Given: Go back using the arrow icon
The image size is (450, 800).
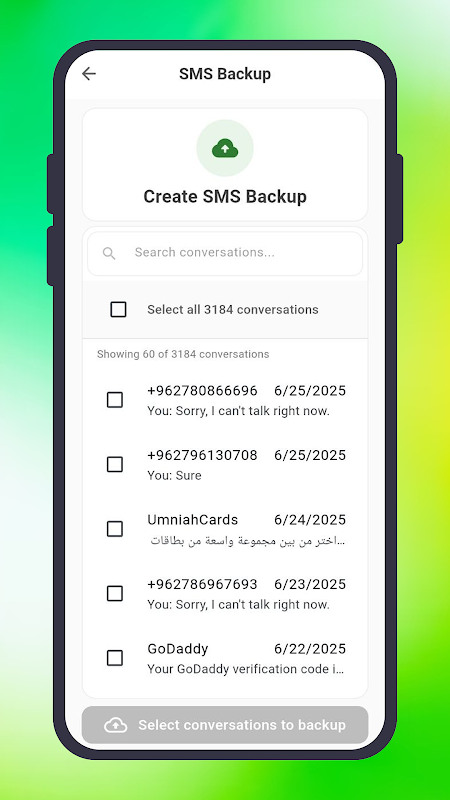Looking at the screenshot, I should click(89, 74).
